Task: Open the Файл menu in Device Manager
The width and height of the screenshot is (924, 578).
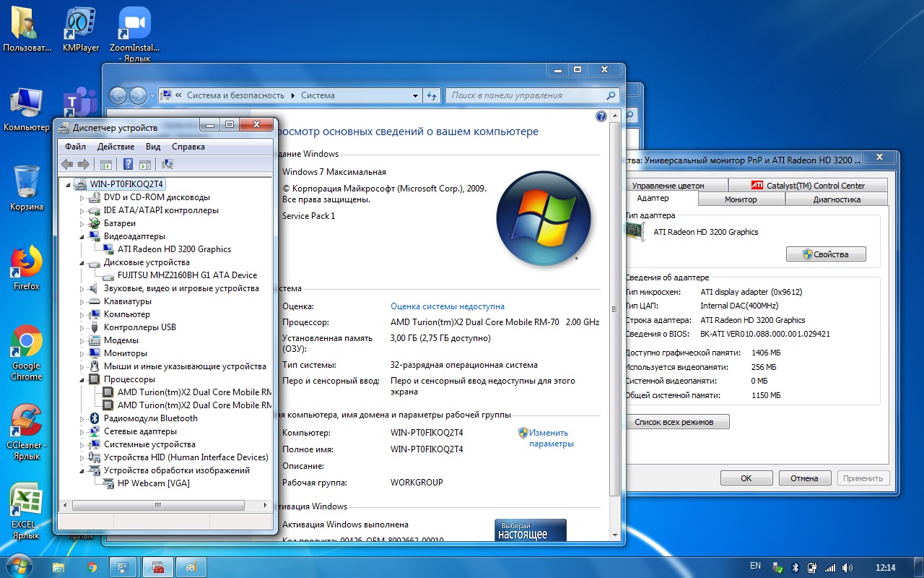Action: (x=75, y=147)
